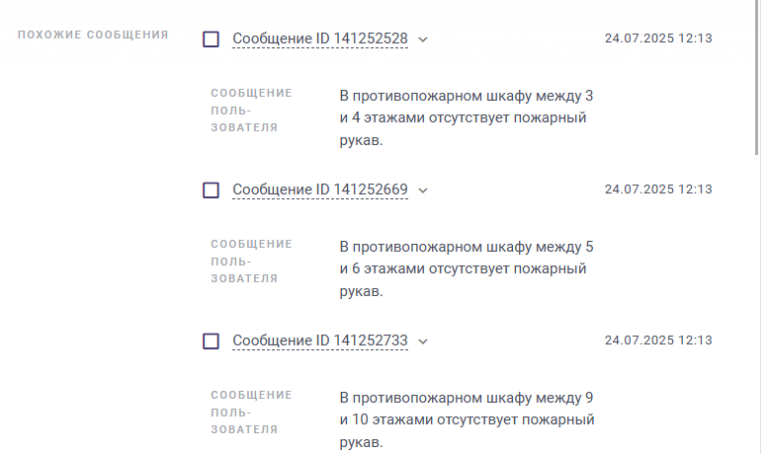Open the link Сообщение ID 141252669
This screenshot has width=768, height=454.
320,190
